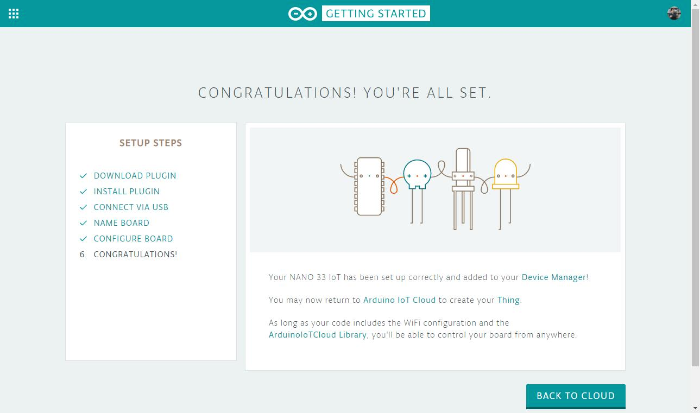This screenshot has height=413, width=700.
Task: Click the Congratulations! You're All Set heading
Action: [x=345, y=93]
